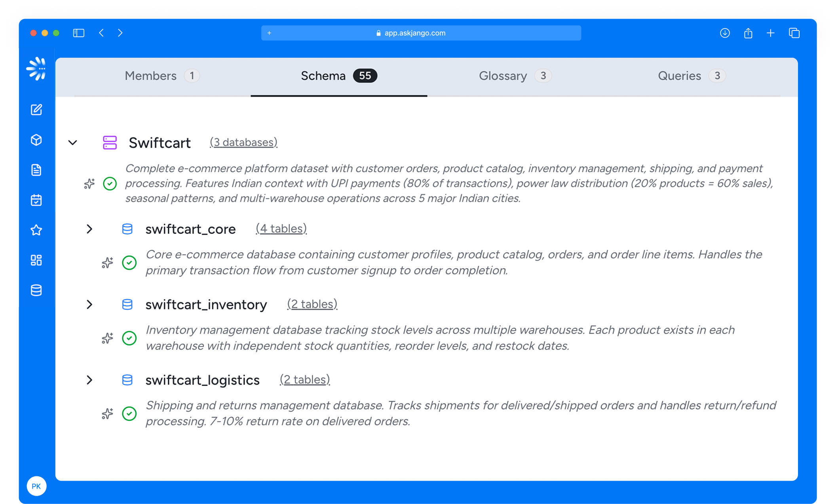Open the star favorites icon in sidebar
Viewport: 836px width, 504px height.
point(36,230)
